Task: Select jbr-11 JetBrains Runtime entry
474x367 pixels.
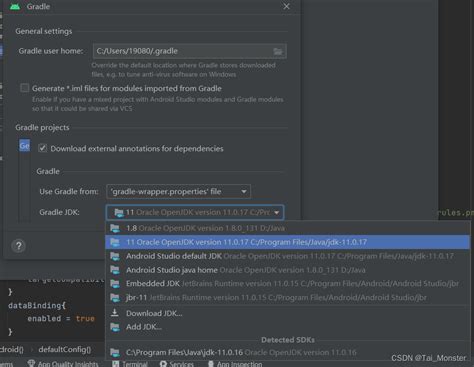Action: click(x=287, y=297)
